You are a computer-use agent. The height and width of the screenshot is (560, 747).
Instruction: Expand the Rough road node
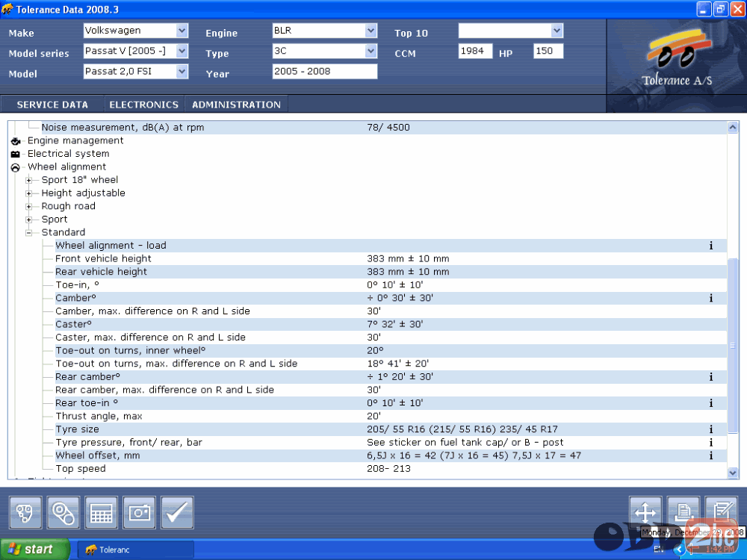pyautogui.click(x=29, y=207)
